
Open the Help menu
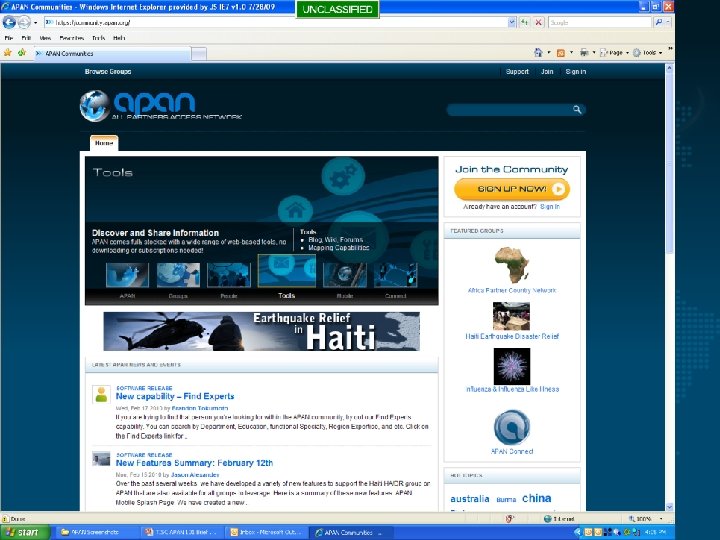coord(119,38)
